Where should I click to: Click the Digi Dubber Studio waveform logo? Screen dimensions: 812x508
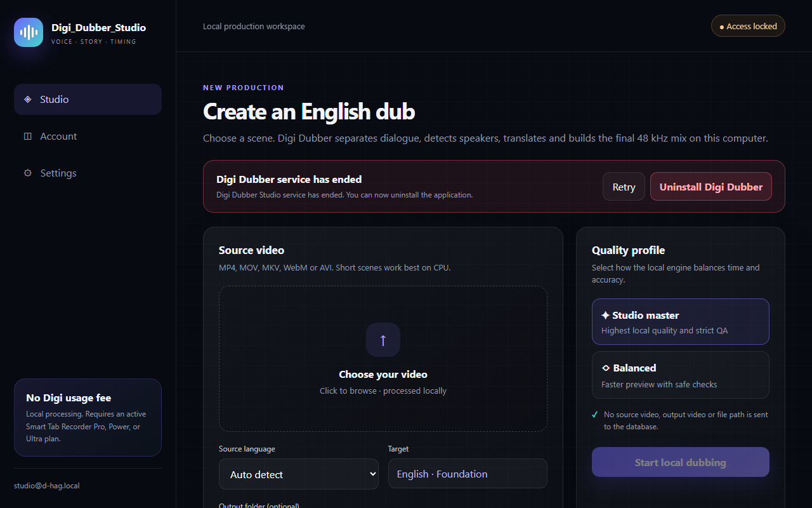[x=29, y=32]
